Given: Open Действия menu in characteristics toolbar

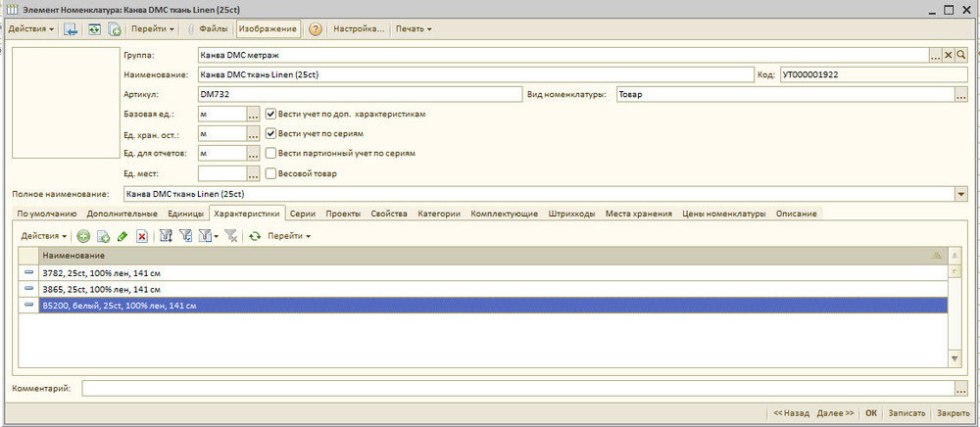Looking at the screenshot, I should [x=44, y=236].
